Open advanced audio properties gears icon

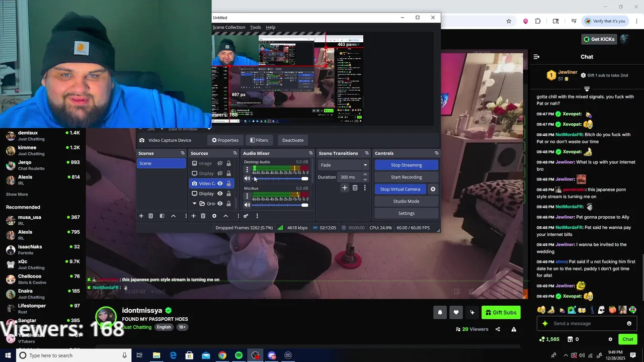pyautogui.click(x=246, y=216)
